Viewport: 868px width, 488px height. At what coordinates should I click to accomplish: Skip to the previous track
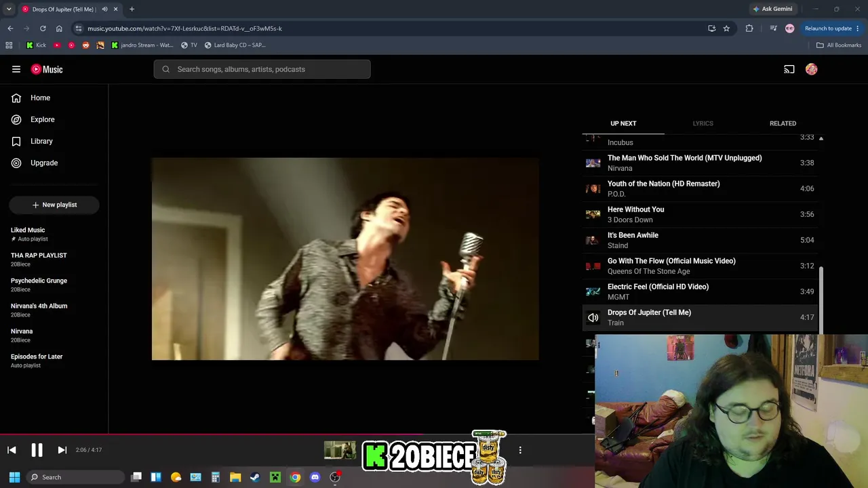click(x=12, y=450)
